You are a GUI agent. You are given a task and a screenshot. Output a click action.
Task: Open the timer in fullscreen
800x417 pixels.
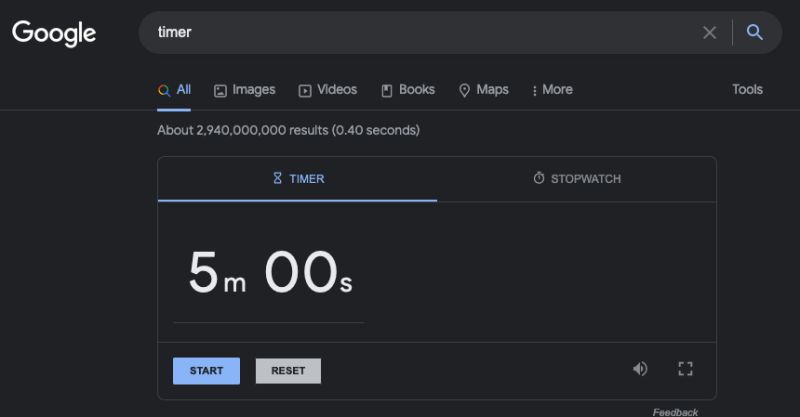685,369
